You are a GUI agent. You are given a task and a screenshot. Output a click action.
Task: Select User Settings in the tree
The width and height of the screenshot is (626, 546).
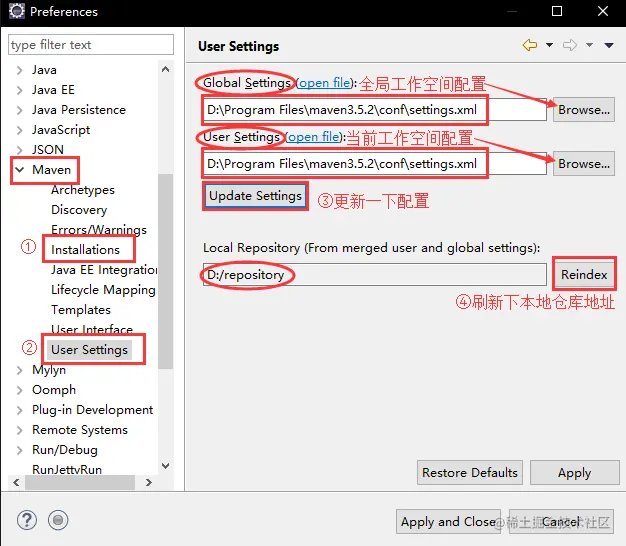pos(89,350)
